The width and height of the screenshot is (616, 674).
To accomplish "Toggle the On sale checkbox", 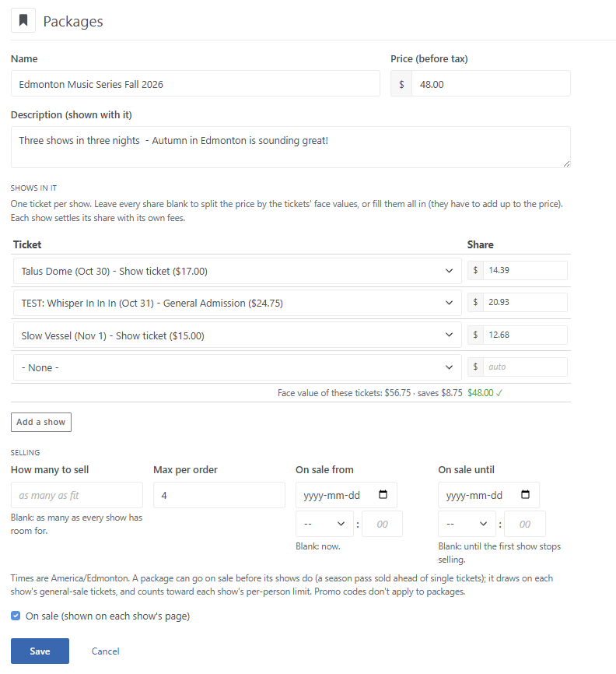I will pos(16,616).
